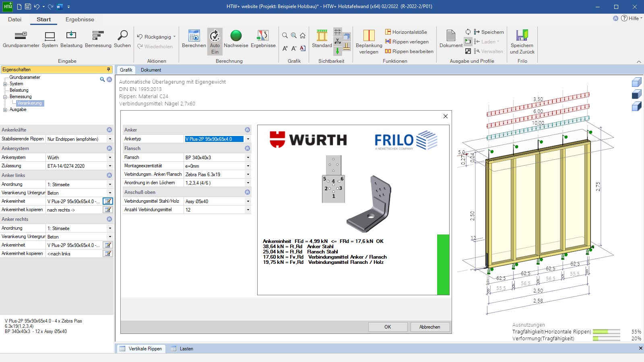644x362 pixels.
Task: Confirm the anchor dialog with OK
Action: pyautogui.click(x=388, y=327)
